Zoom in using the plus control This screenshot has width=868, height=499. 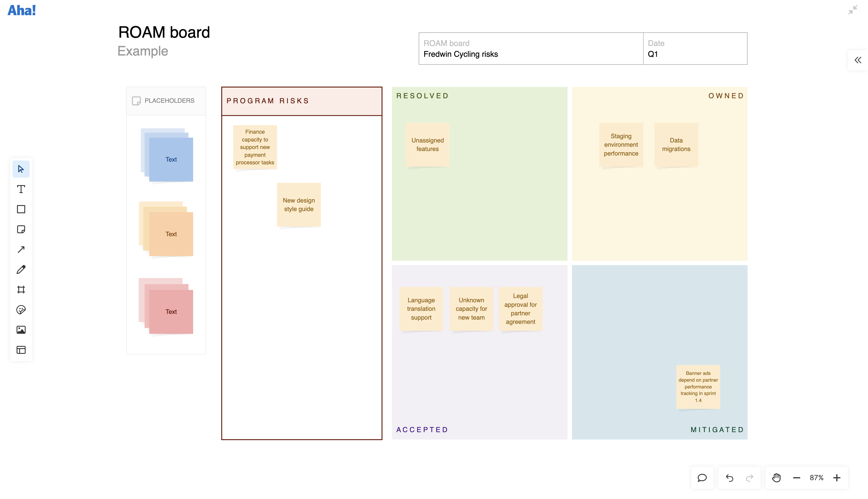[837, 477]
